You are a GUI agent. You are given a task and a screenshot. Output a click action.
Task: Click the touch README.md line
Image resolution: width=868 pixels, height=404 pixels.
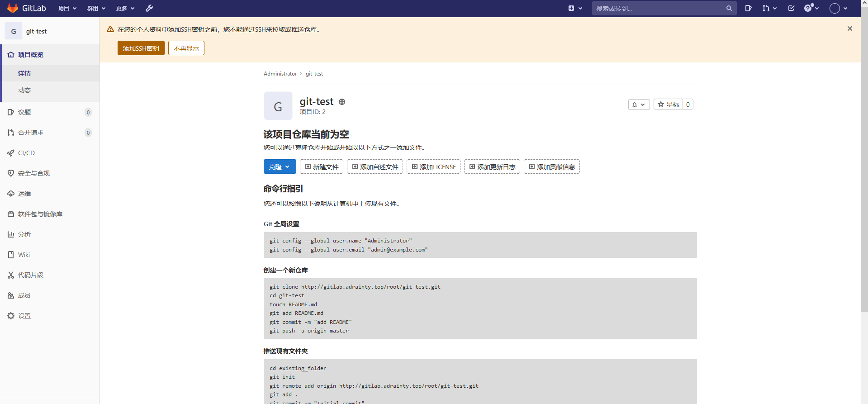[x=294, y=304]
